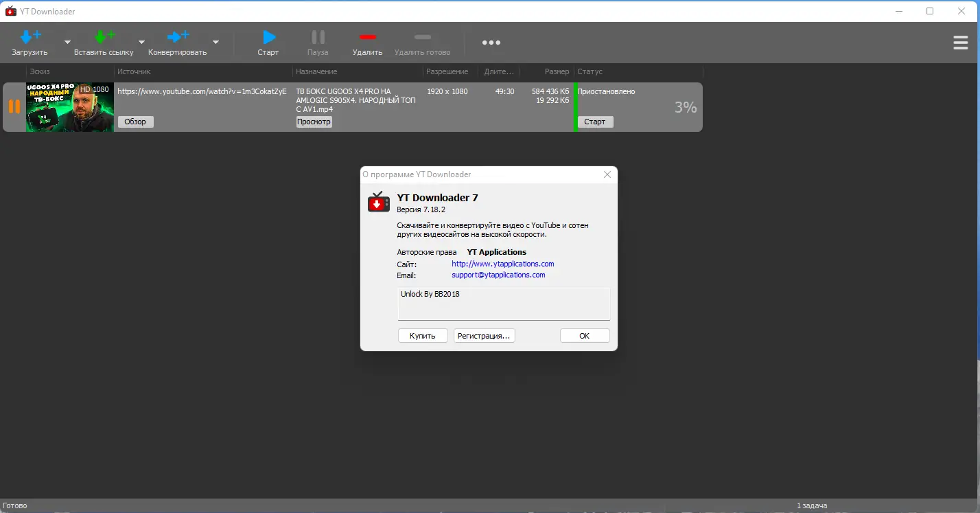Click the 1920 x 1080 resolution value
The width and height of the screenshot is (980, 513).
[x=447, y=91]
